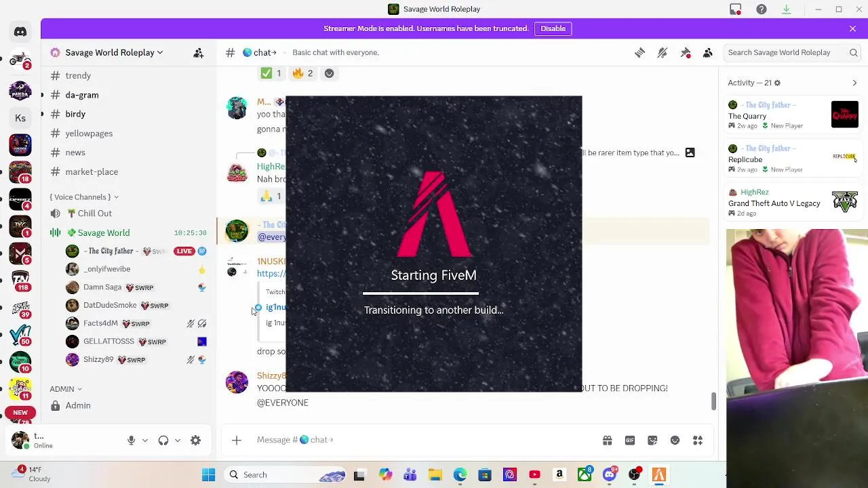Open the gift icon in message bar
Screen dimensions: 868x488
(608, 441)
